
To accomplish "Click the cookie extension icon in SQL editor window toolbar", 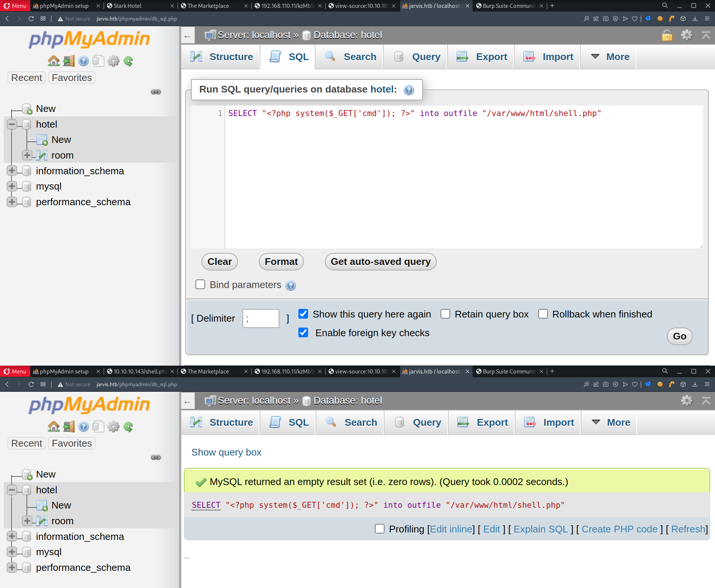I will click(x=660, y=19).
